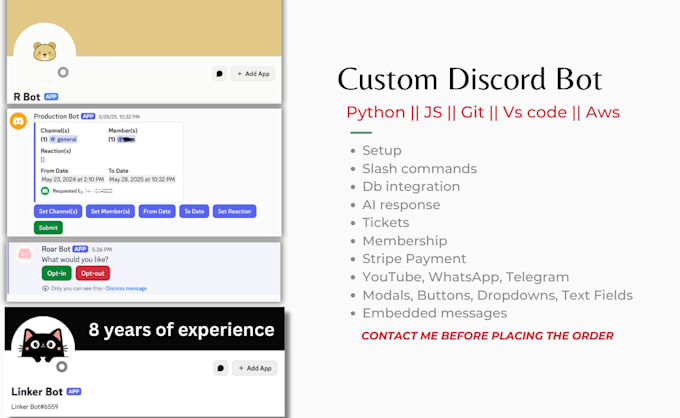Image resolution: width=680 pixels, height=418 pixels.
Task: Choose the red Opt-out button
Action: pos(93,273)
